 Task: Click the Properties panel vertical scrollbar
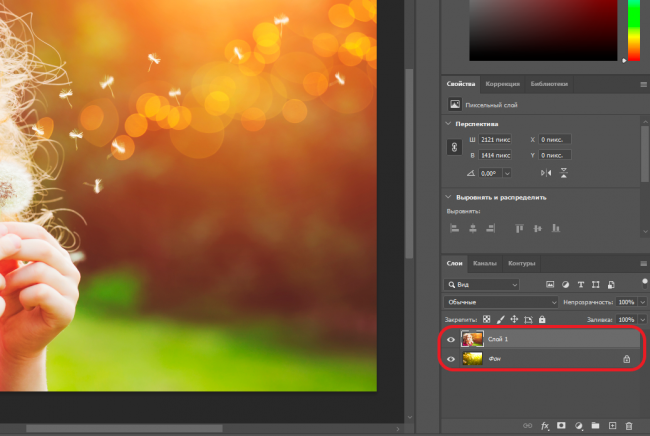645,153
